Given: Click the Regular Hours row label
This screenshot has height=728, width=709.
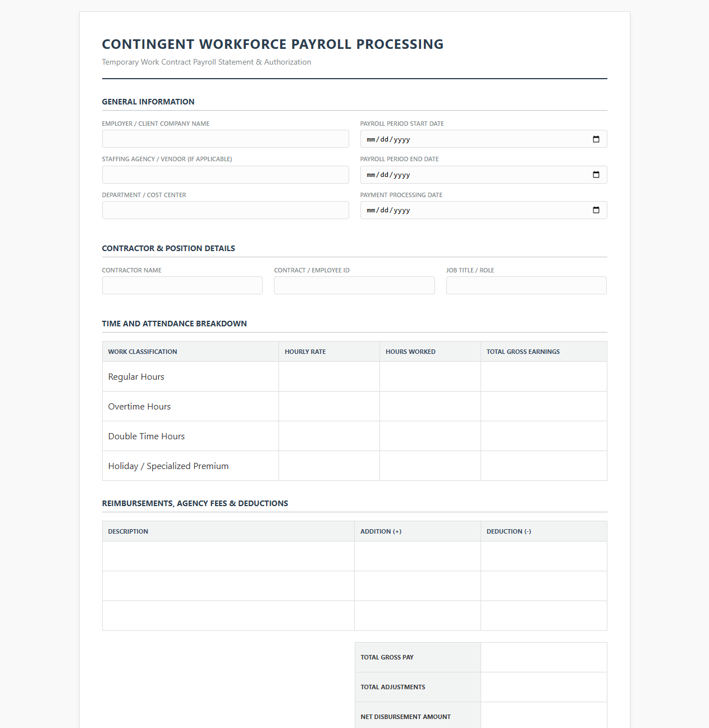Looking at the screenshot, I should click(136, 377).
